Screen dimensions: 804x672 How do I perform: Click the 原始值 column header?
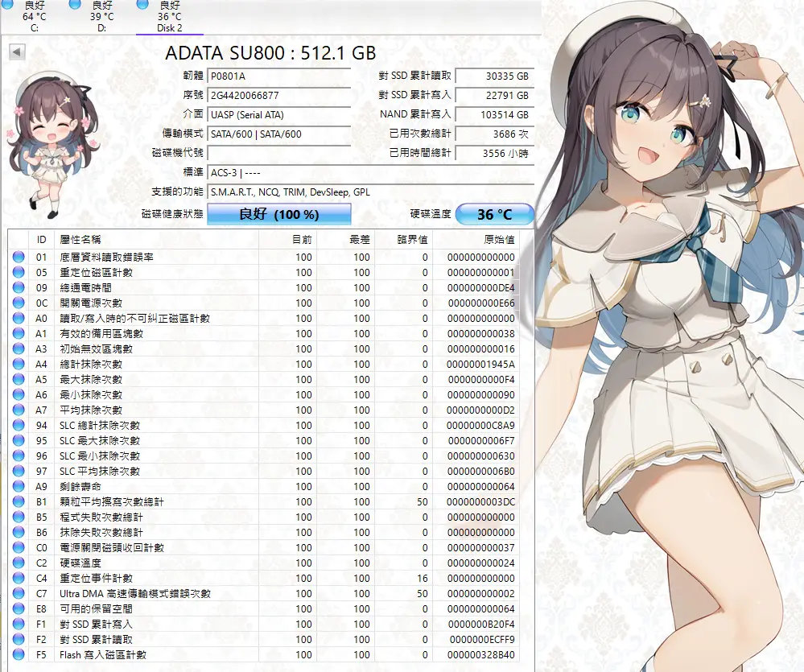(498, 240)
